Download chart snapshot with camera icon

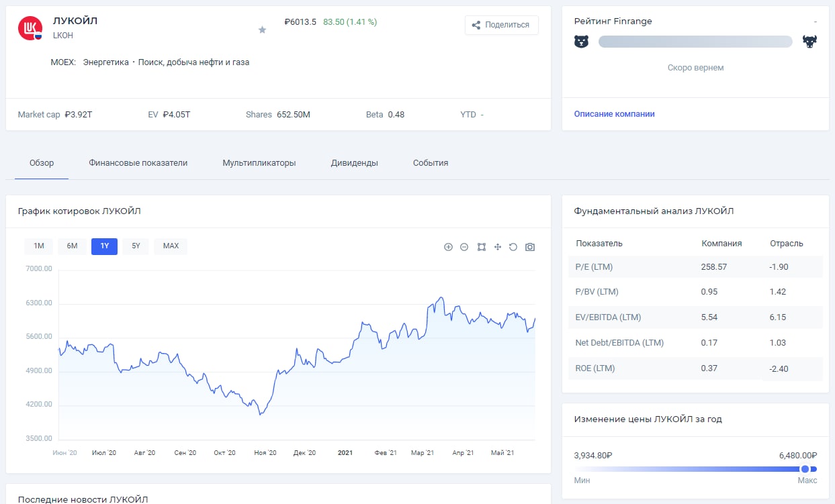(530, 247)
